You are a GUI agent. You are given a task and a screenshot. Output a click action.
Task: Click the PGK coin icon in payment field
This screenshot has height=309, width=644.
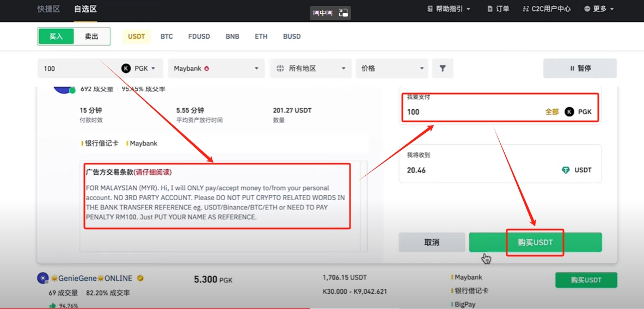tap(569, 112)
